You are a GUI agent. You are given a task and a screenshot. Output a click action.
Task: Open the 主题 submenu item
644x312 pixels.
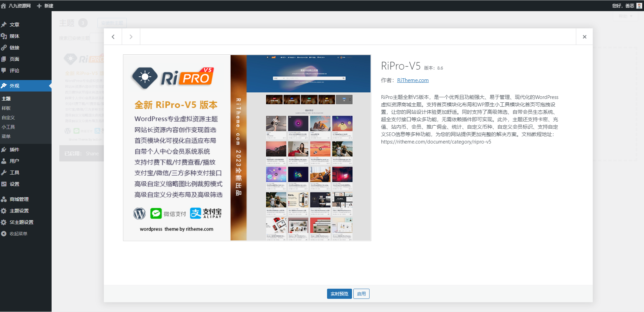click(x=6, y=99)
